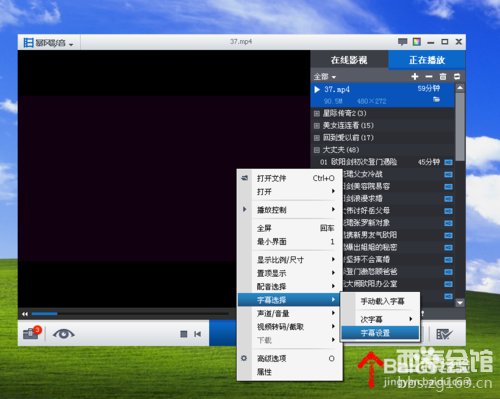Image resolution: width=500 pixels, height=399 pixels.
Task: Open the message feedback icon in title bar
Action: pos(402,42)
